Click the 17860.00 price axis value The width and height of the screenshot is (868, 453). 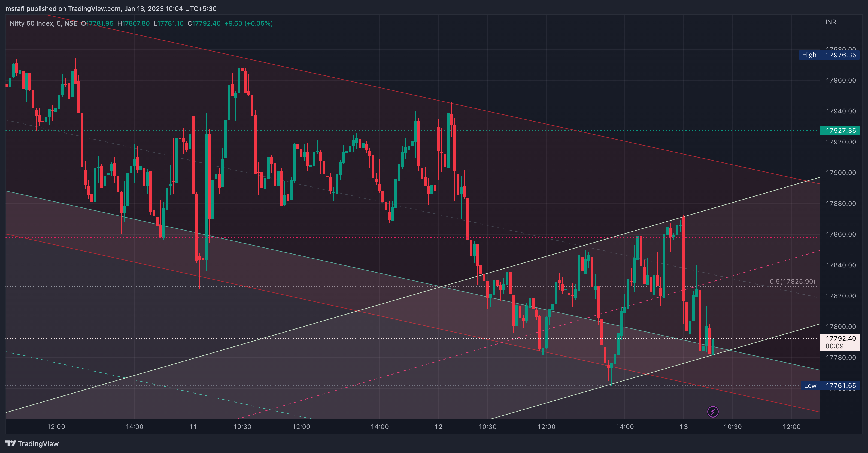(x=841, y=234)
